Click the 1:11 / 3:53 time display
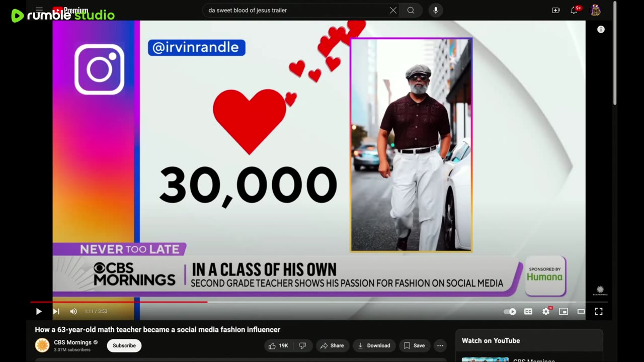 (96, 311)
